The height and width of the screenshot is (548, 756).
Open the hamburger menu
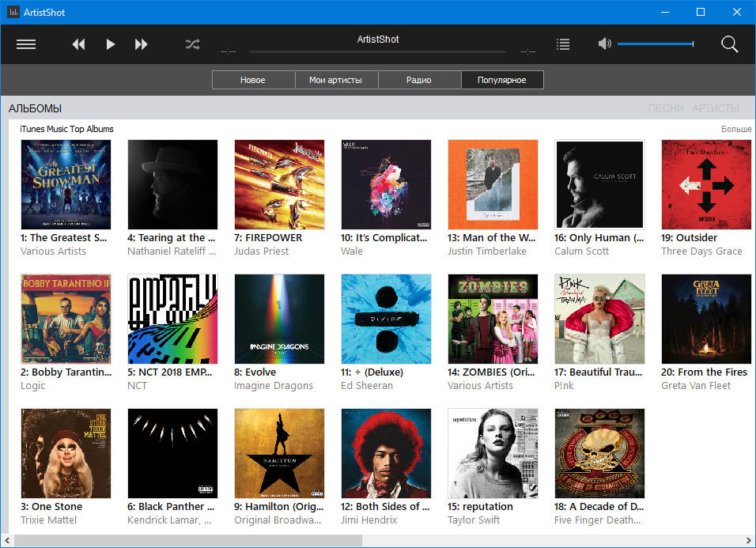click(26, 44)
